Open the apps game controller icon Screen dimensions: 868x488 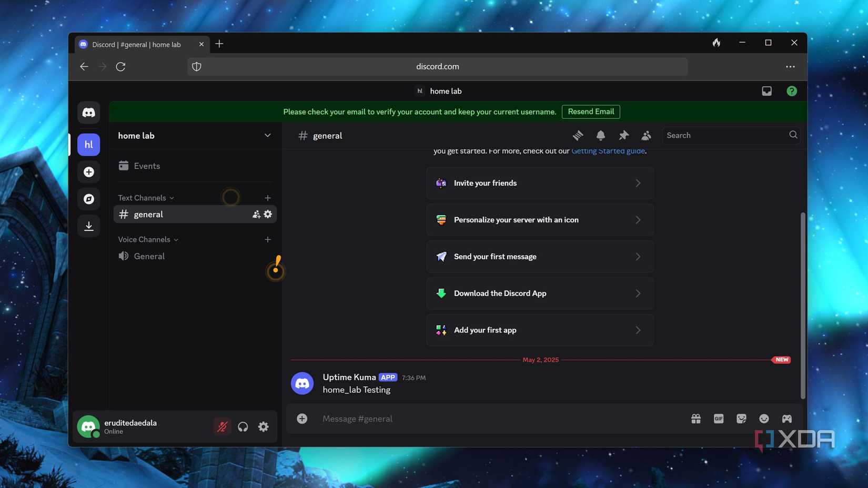(x=787, y=419)
